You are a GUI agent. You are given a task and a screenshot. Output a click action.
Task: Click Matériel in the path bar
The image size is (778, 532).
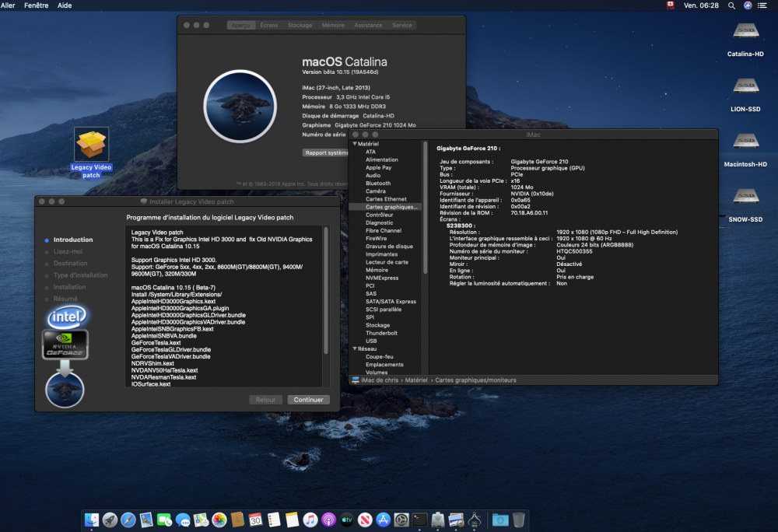(x=415, y=380)
